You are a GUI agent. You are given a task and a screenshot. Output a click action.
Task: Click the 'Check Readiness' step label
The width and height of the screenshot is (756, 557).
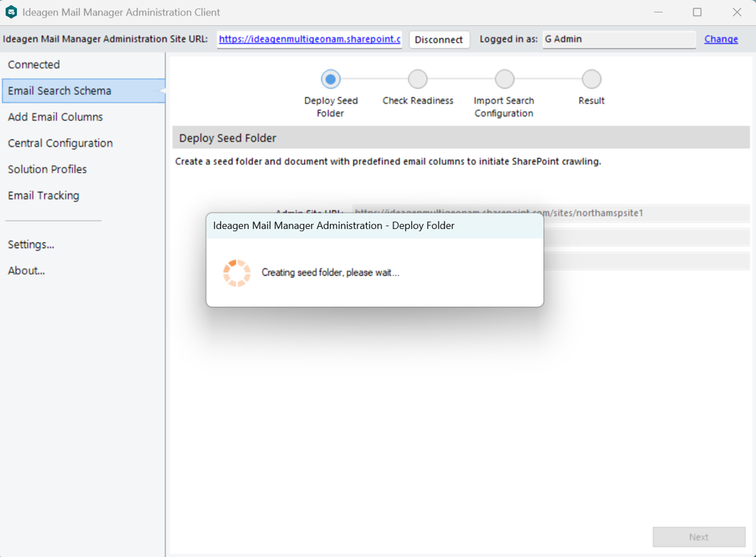(x=418, y=100)
